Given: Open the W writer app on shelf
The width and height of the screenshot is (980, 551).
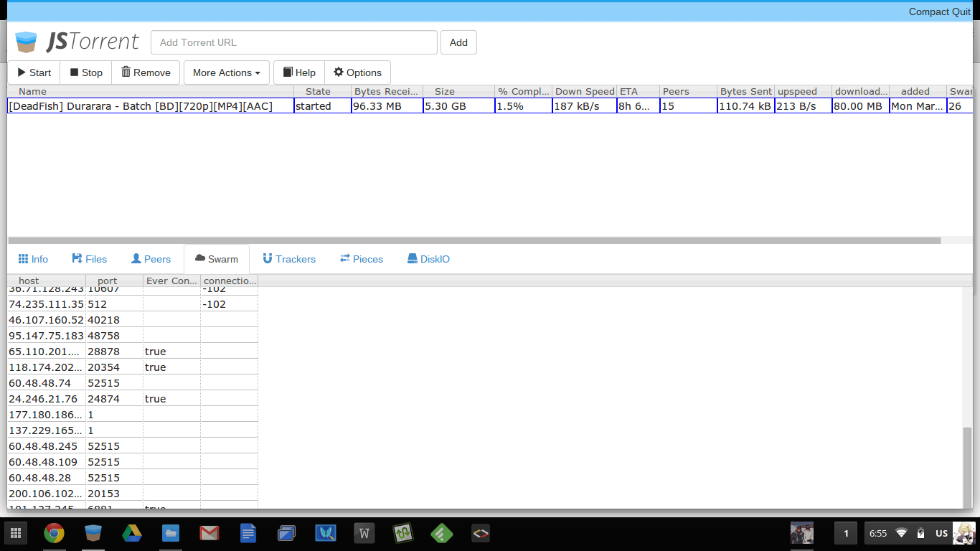Looking at the screenshot, I should coord(364,533).
